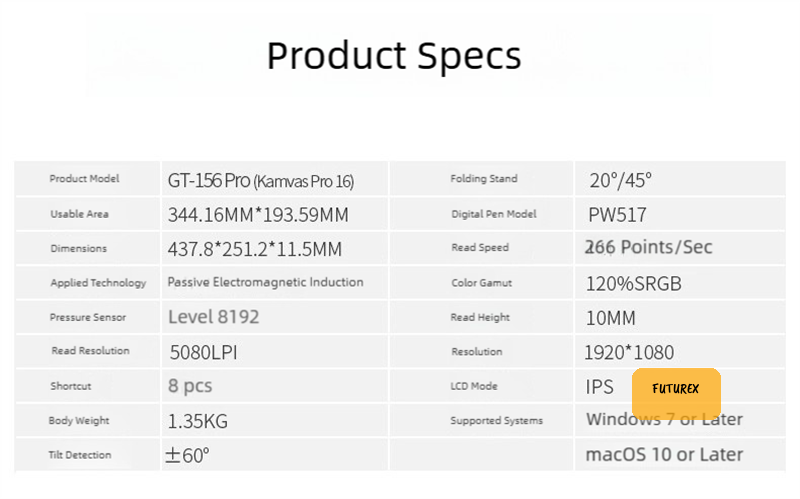800x499 pixels.
Task: Click Passive Electromagnetic Induction text
Action: 265,282
